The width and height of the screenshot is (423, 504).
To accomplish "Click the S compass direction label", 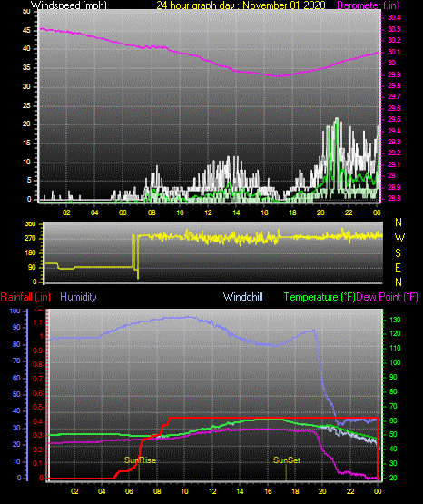I will 398,253.
